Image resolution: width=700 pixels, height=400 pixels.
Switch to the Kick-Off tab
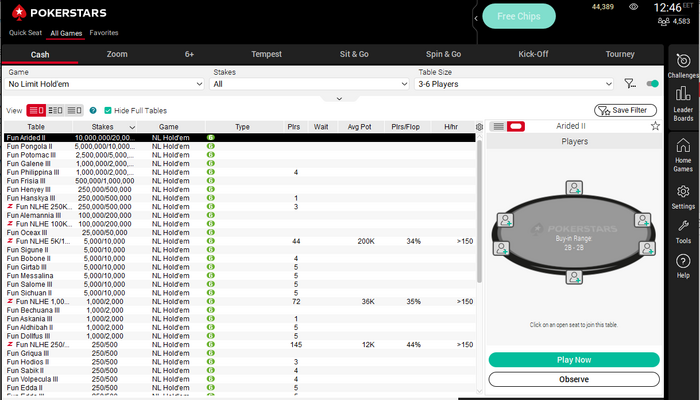pos(533,54)
